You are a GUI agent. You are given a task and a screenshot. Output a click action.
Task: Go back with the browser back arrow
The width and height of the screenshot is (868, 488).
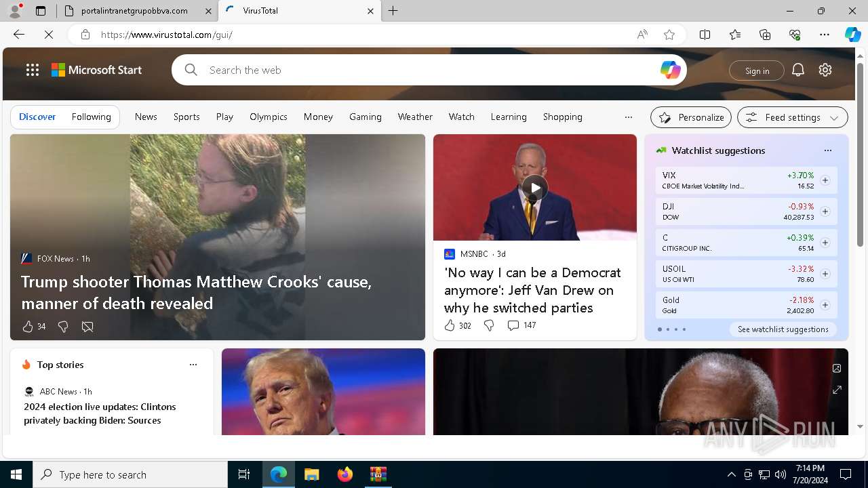(x=19, y=35)
